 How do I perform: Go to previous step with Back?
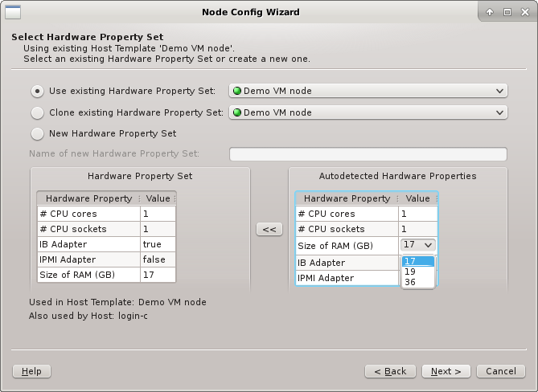coord(390,371)
